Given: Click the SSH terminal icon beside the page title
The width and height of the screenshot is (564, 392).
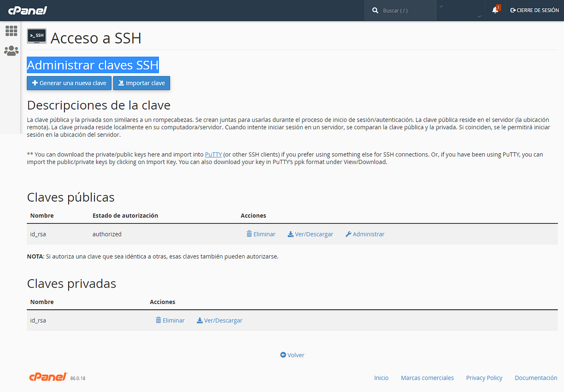Looking at the screenshot, I should click(x=37, y=35).
